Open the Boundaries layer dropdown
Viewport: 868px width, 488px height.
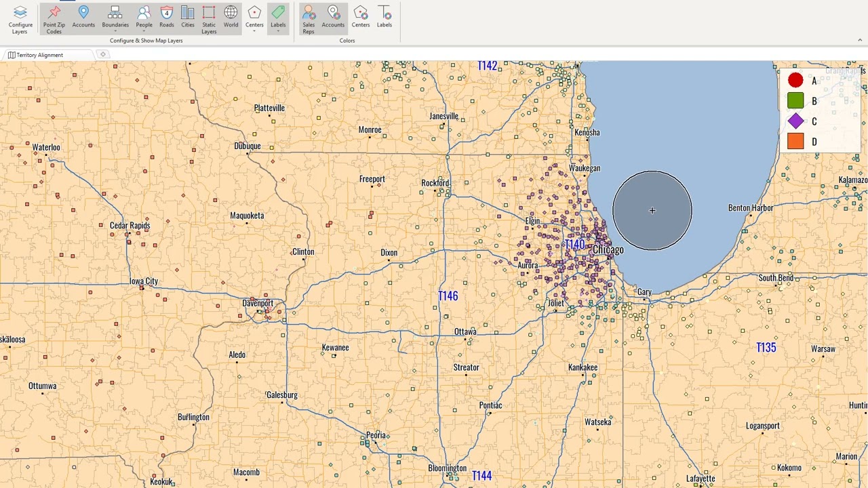(115, 31)
